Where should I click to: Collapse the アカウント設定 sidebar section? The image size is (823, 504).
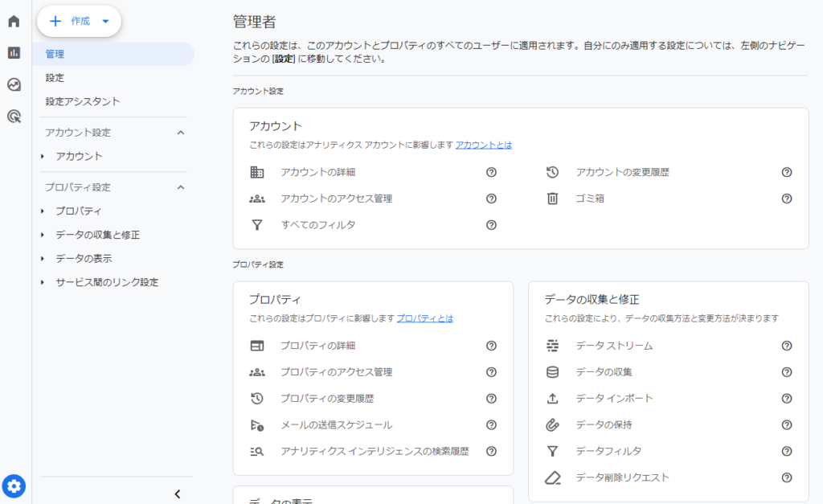coord(181,133)
